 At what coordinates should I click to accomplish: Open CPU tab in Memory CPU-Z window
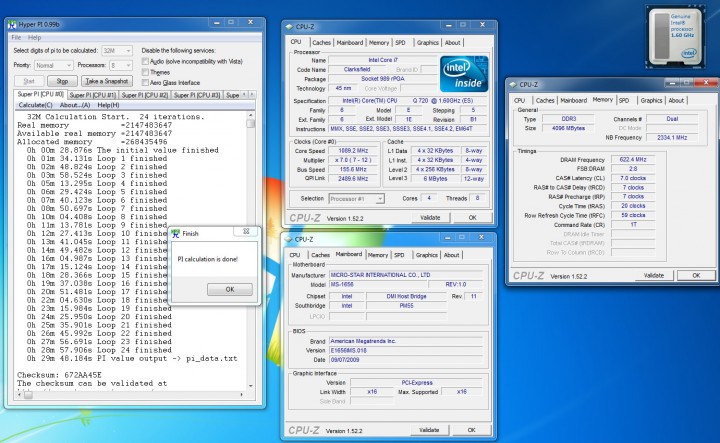click(519, 101)
